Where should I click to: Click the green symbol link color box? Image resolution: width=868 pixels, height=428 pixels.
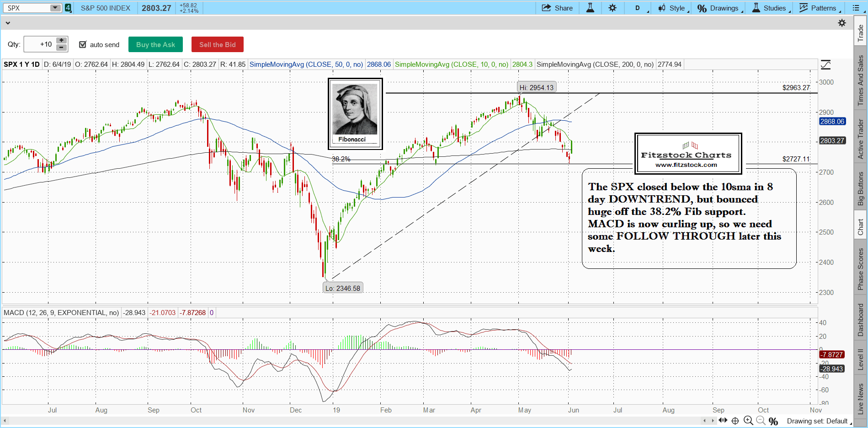tap(68, 8)
